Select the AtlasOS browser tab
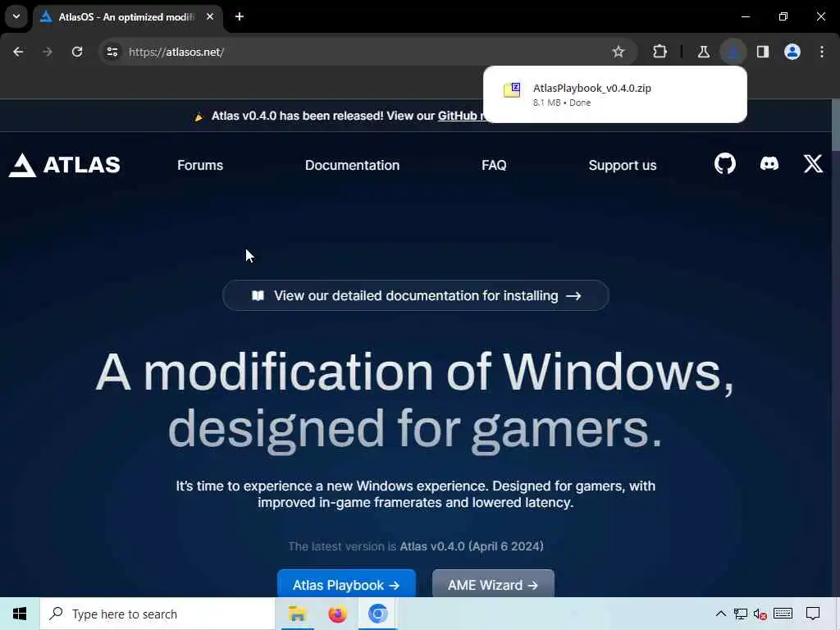This screenshot has height=630, width=840. click(127, 16)
